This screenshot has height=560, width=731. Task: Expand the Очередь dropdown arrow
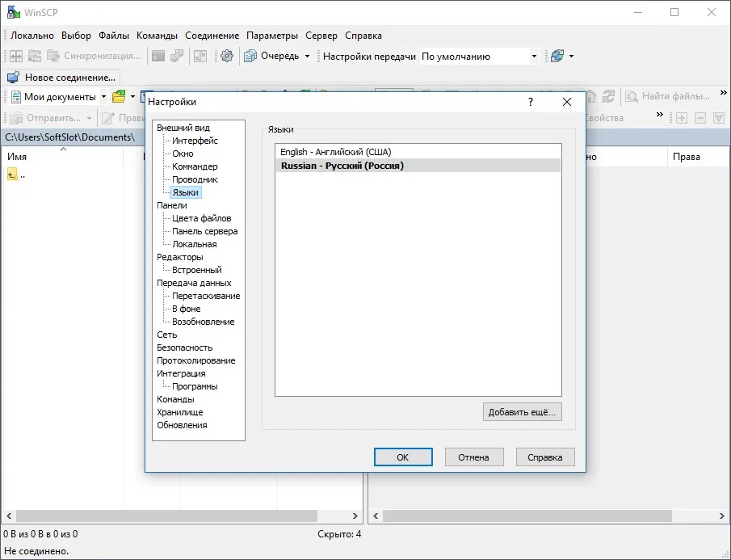click(307, 56)
